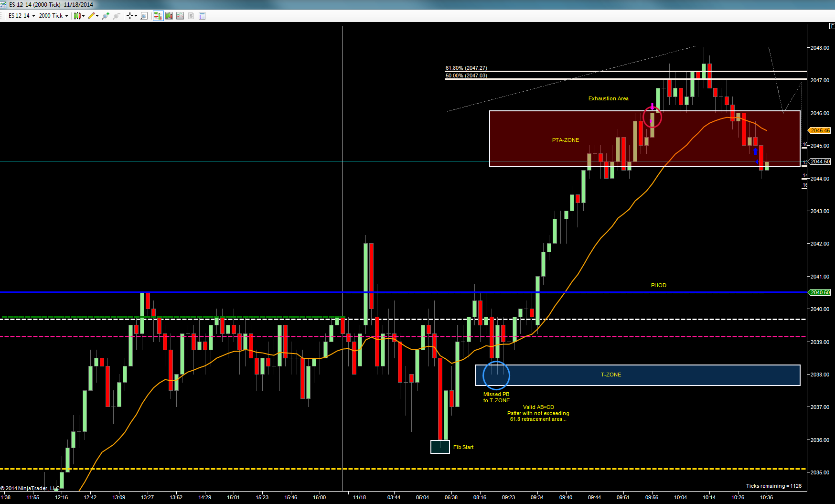Open the 2000 Tick interval dropdown

click(x=53, y=16)
